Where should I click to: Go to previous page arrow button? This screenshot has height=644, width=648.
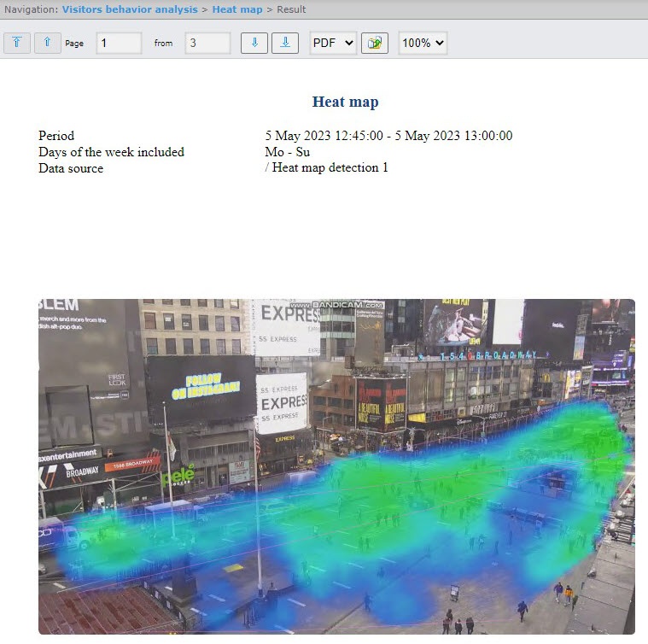point(48,43)
